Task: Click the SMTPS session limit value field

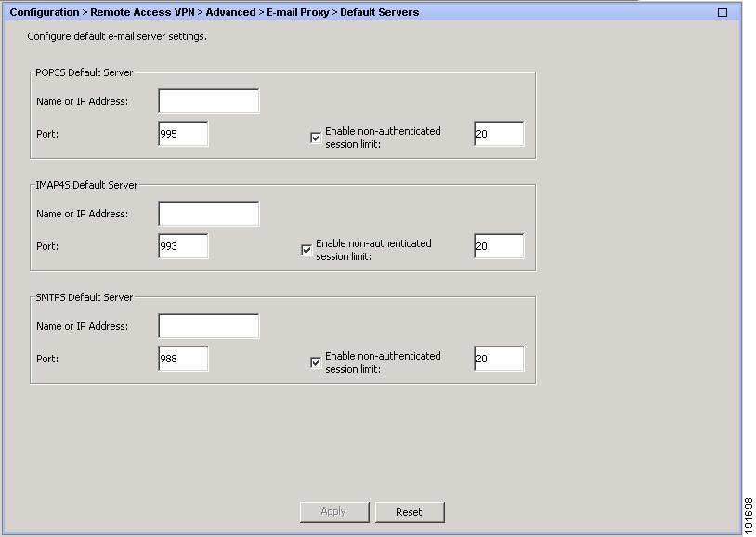Action: coord(499,359)
